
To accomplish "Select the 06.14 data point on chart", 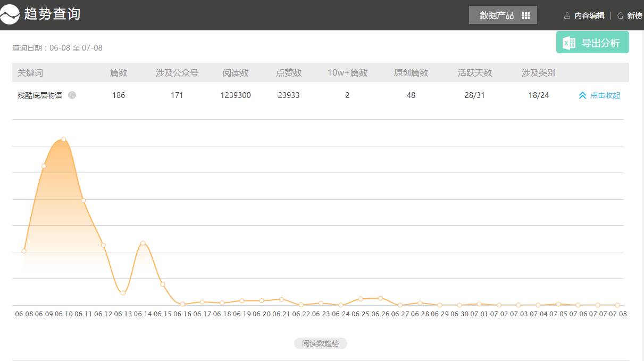I will [x=143, y=243].
